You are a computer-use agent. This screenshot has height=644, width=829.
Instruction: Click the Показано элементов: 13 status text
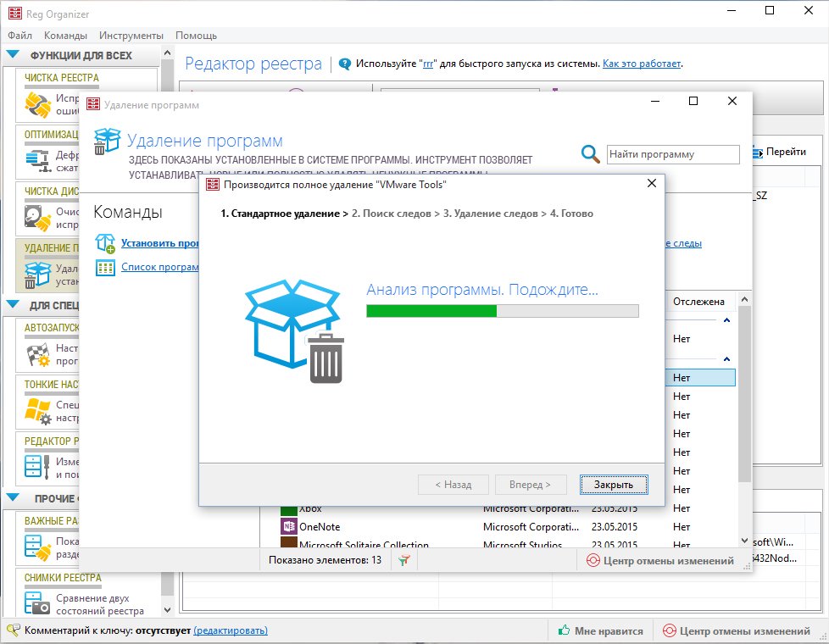tap(325, 560)
